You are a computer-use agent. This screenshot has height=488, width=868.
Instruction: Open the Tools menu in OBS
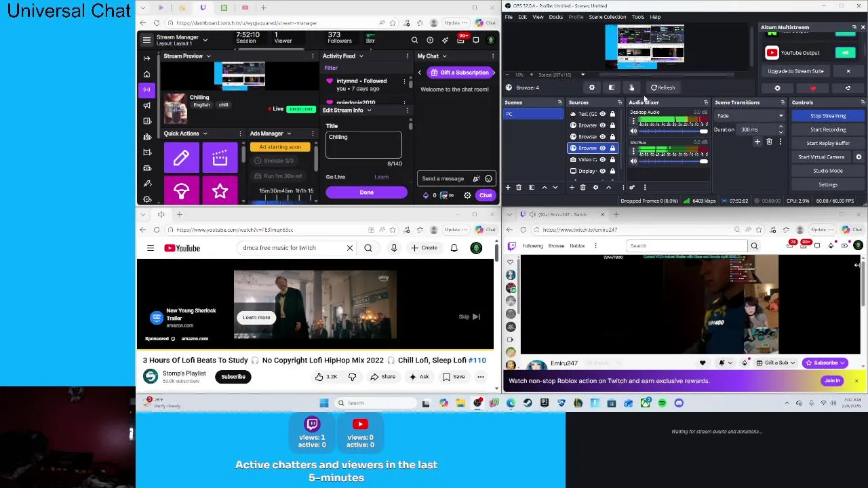(638, 17)
